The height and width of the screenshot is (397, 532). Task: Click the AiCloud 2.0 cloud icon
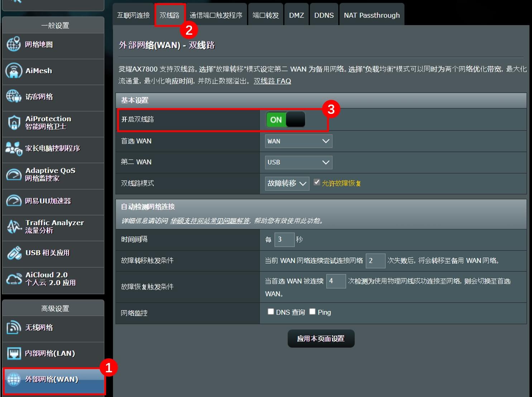pos(14,279)
